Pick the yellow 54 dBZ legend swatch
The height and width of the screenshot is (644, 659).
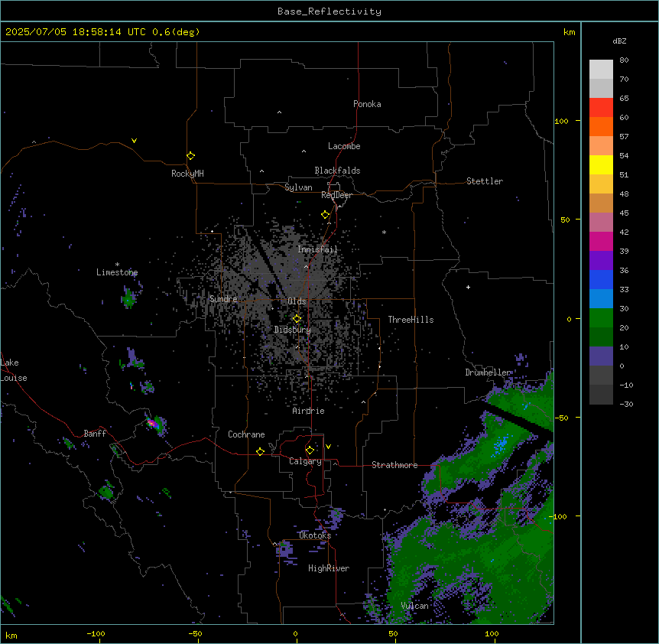[601, 164]
